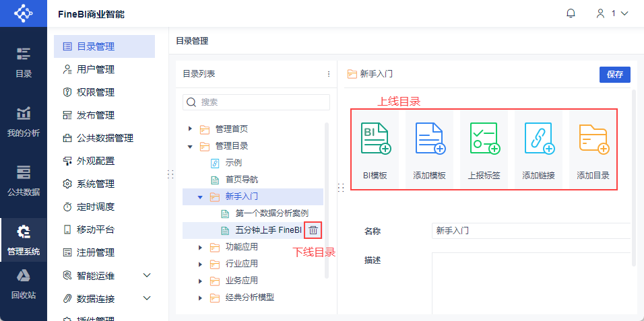
Task: Open 我的分析 in the left navigation
Action: 24,122
